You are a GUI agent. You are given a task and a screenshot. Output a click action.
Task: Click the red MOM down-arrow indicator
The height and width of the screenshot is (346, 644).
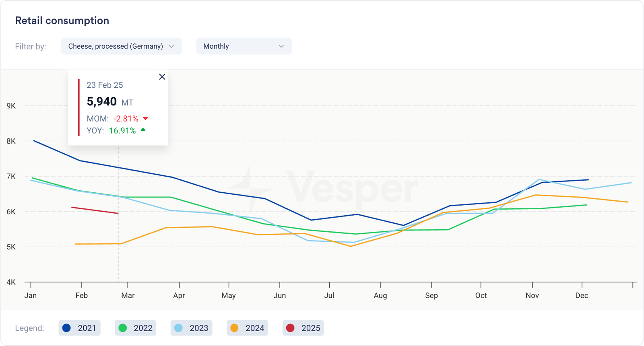[x=146, y=118]
